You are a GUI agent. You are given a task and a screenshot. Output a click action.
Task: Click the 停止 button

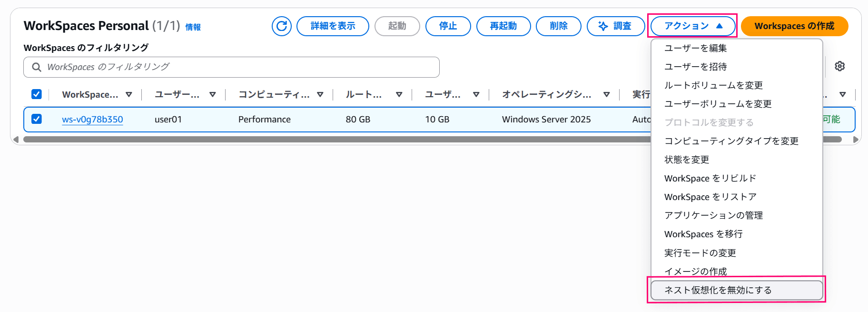(x=448, y=26)
